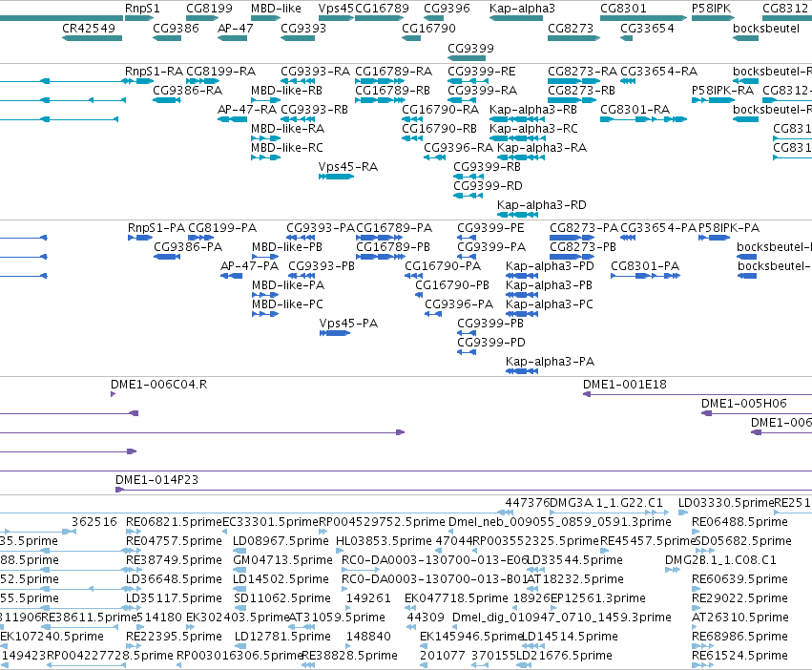
Task: Select transcript P58IPK-RA label
Action: [x=723, y=90]
